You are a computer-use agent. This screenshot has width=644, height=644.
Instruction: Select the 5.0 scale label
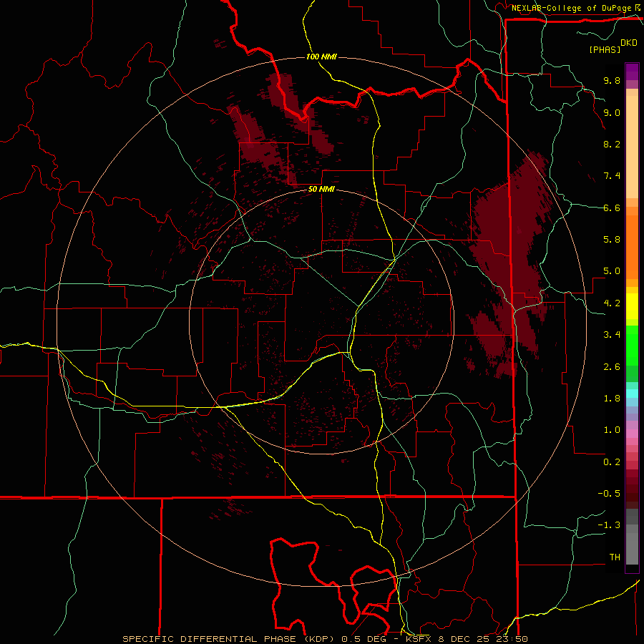[612, 271]
